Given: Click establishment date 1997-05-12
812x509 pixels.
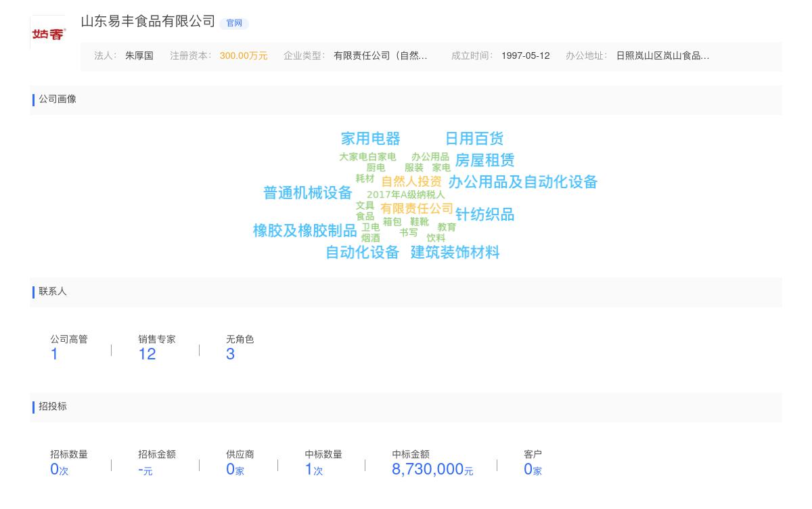Looking at the screenshot, I should click(x=526, y=56).
